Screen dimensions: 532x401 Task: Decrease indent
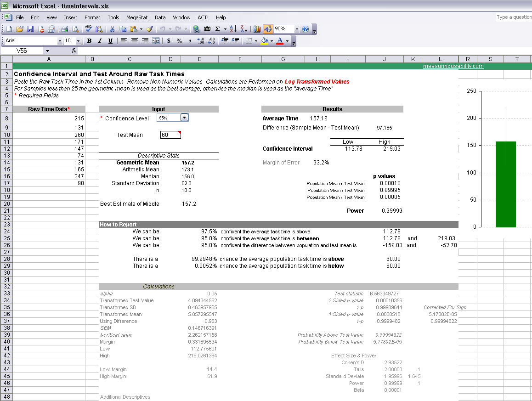click(225, 41)
